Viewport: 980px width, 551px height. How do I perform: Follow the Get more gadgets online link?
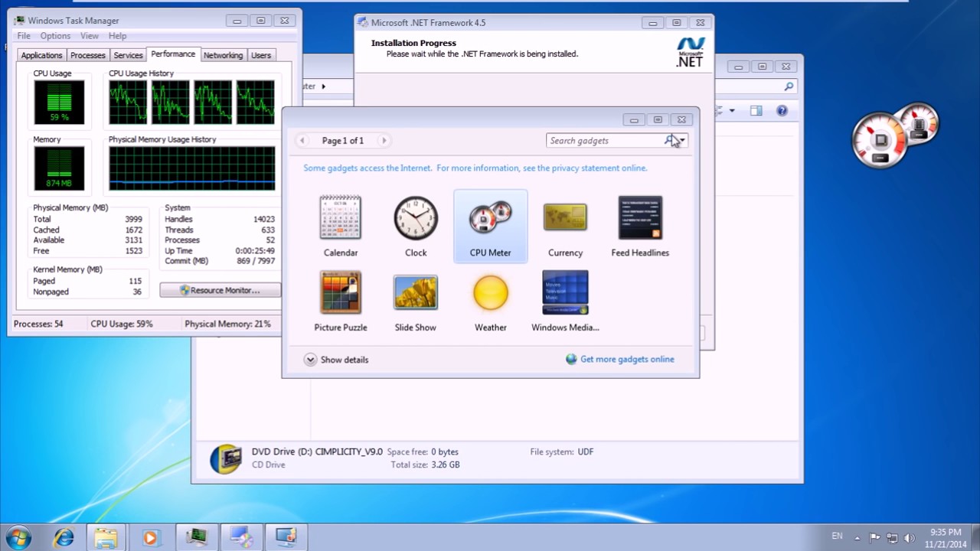tap(627, 359)
